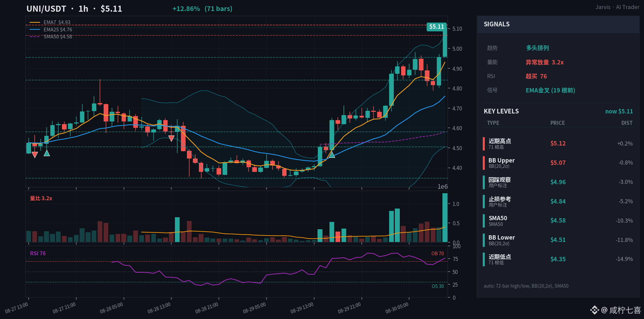This screenshot has height=319, width=644.
Task: Click the 4.40 price axis tick
Action: (x=457, y=168)
